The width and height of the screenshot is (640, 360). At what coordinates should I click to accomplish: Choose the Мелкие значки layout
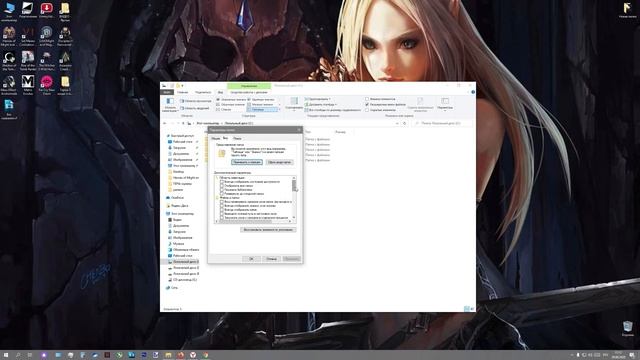[261, 104]
